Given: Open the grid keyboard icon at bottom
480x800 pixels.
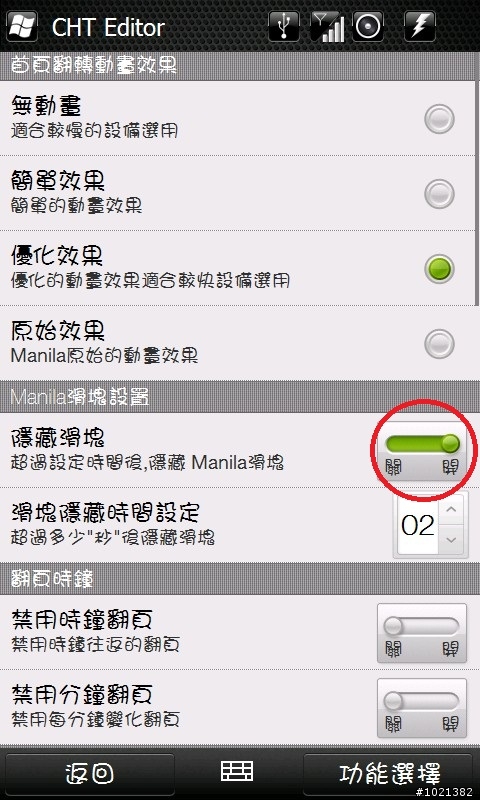Looking at the screenshot, I should (237, 771).
